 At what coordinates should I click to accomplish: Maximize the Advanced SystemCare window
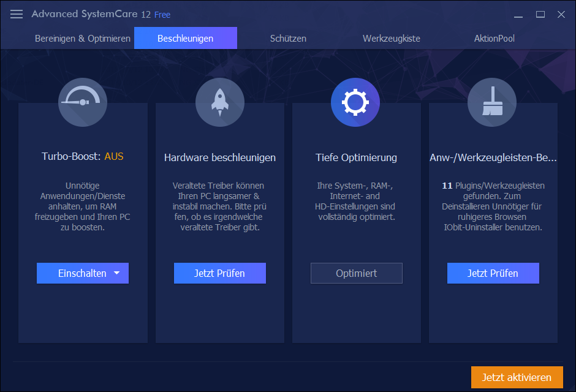click(540, 15)
